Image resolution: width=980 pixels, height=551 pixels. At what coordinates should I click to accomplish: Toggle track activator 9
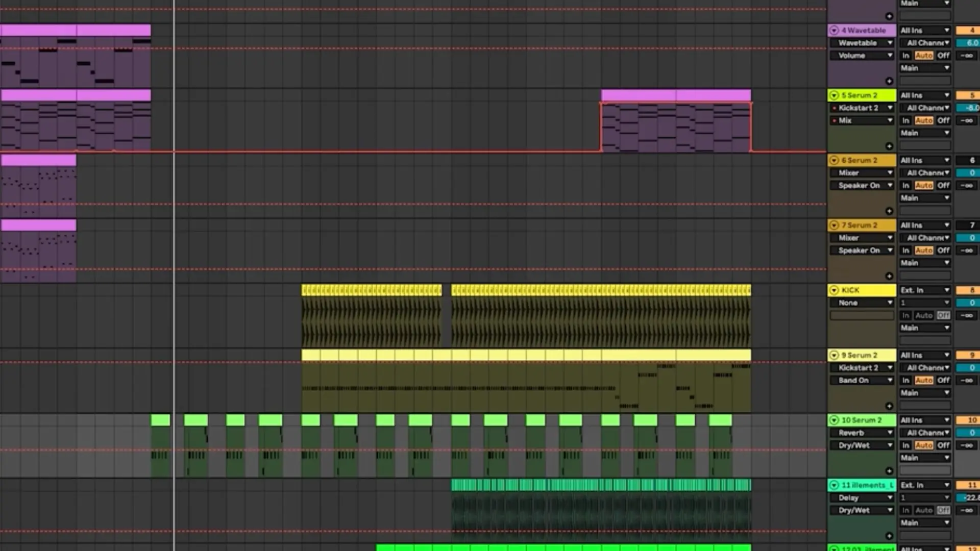click(968, 355)
